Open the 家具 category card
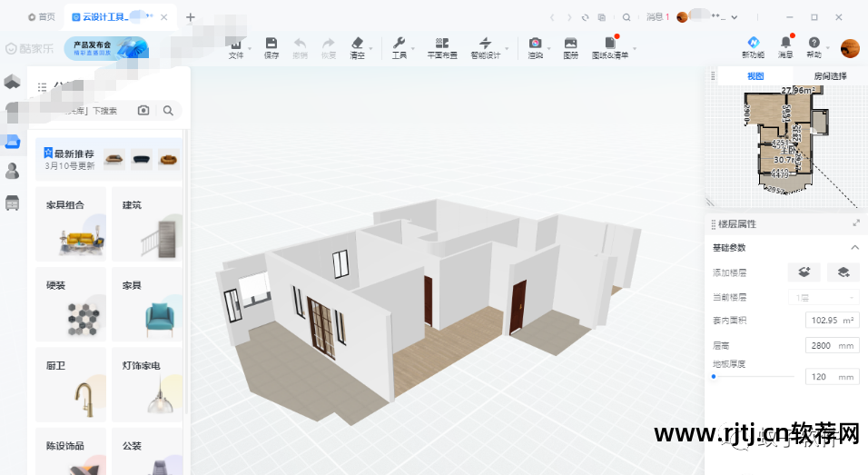 click(147, 304)
